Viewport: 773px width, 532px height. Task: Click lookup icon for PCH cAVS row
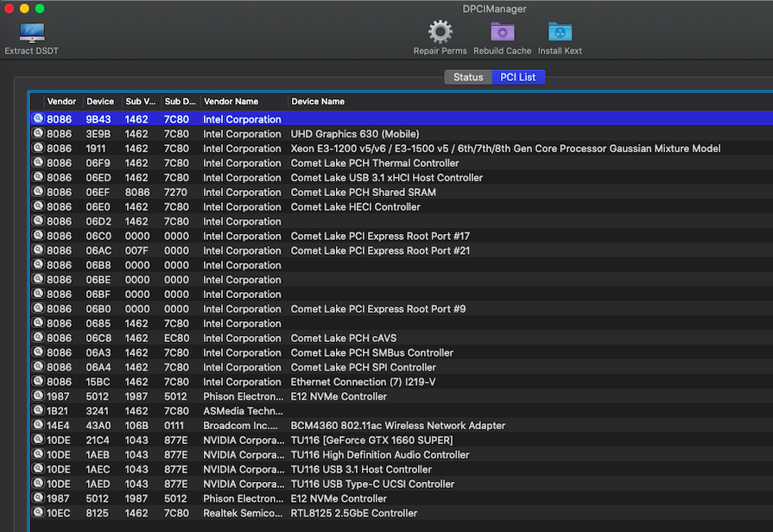38,337
